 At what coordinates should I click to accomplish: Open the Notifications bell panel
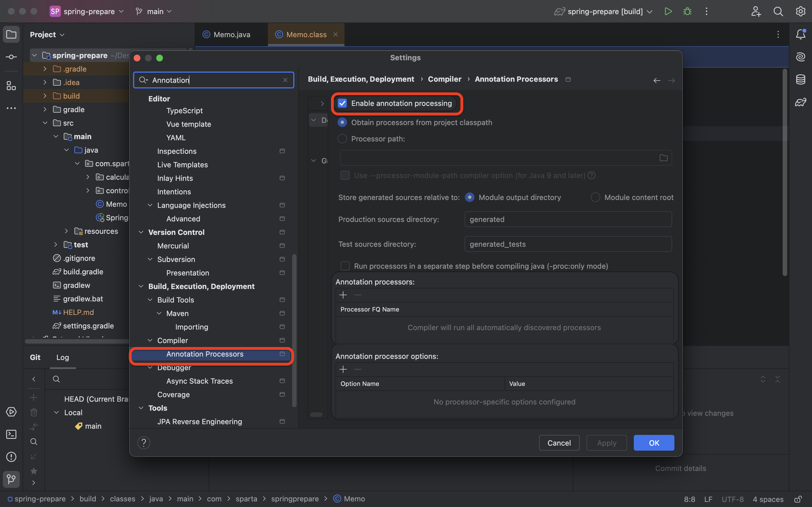click(x=801, y=34)
